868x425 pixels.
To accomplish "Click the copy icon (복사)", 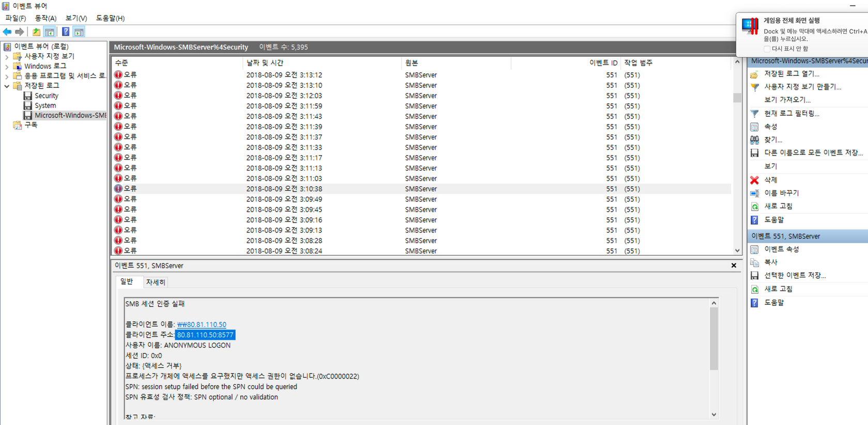I will point(754,262).
